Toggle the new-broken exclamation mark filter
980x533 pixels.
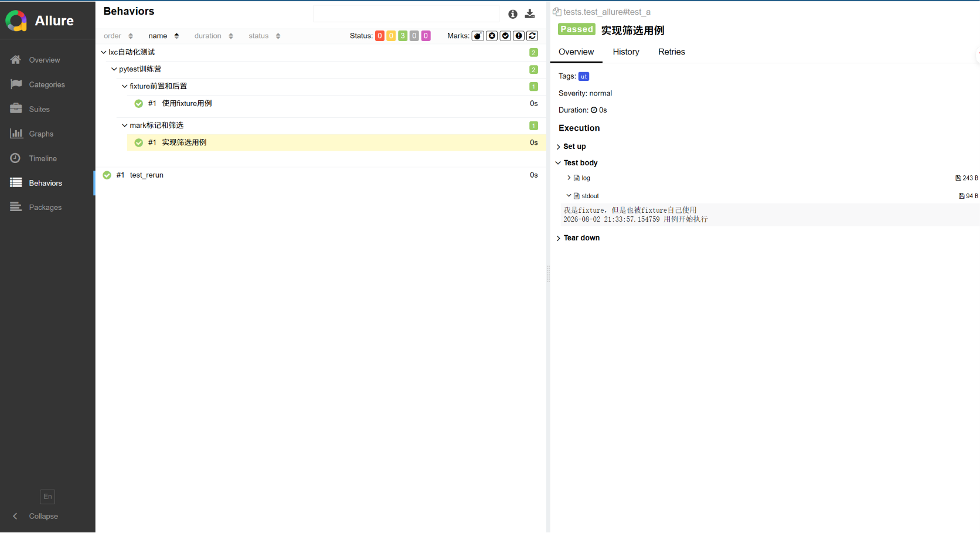point(519,36)
